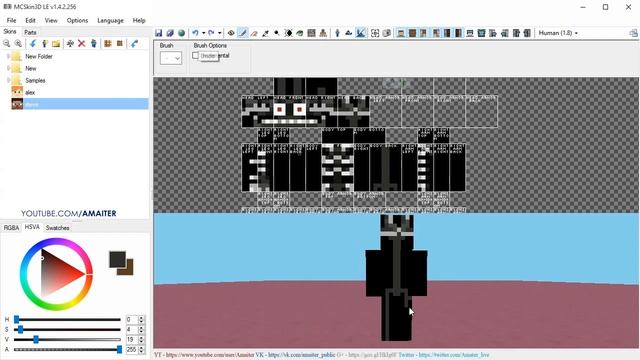640x360 pixels.
Task: Click the blue lightning import icon
Action: (33, 43)
